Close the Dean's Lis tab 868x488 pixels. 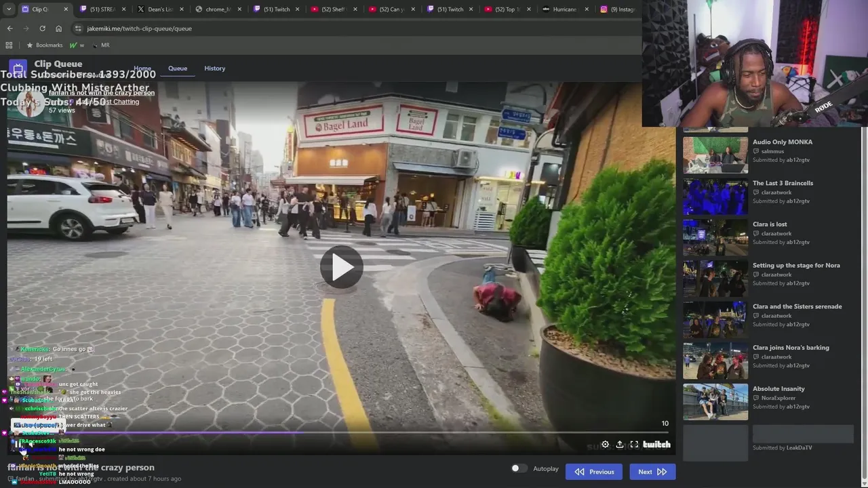point(182,9)
